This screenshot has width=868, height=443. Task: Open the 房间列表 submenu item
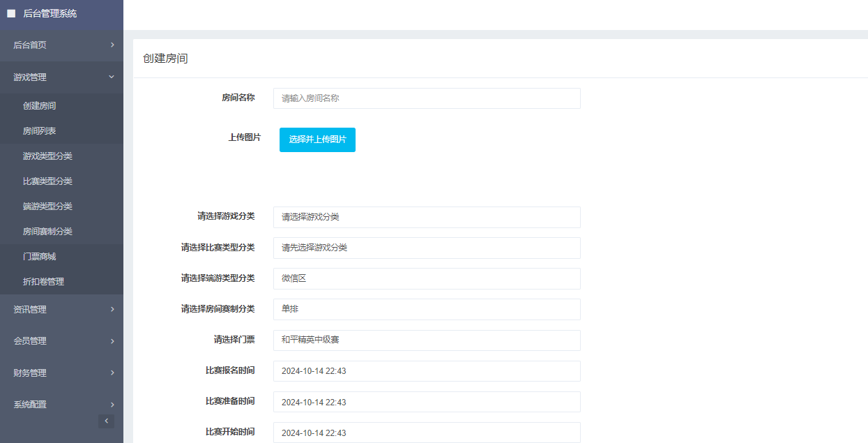tap(40, 131)
